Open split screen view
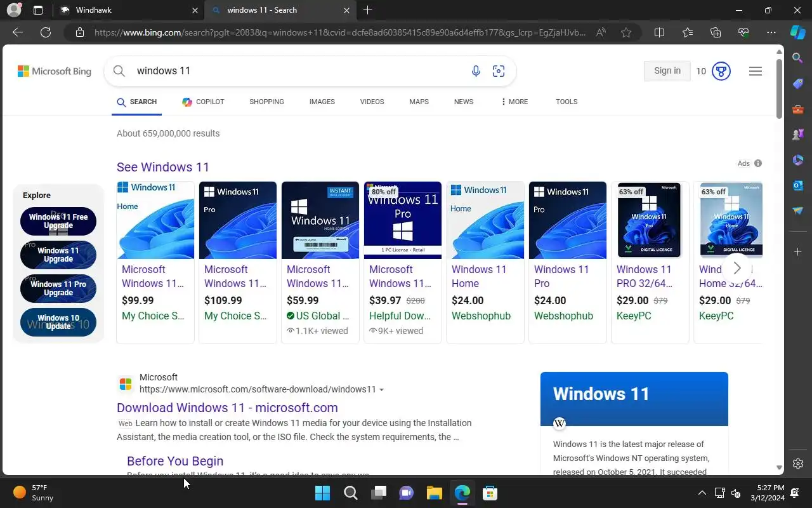Screen dimensions: 812x508 pos(659,32)
